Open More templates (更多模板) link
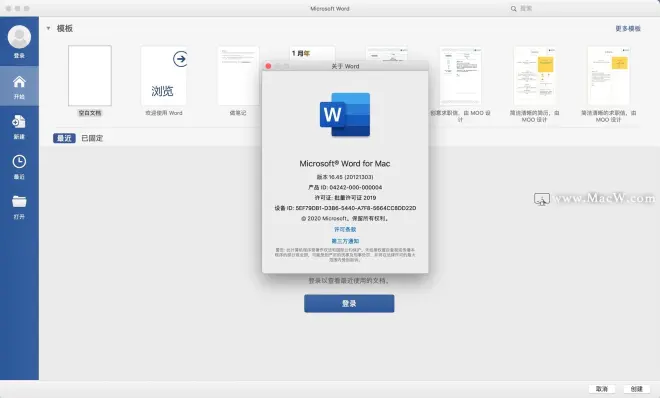The height and width of the screenshot is (398, 660). (x=628, y=29)
